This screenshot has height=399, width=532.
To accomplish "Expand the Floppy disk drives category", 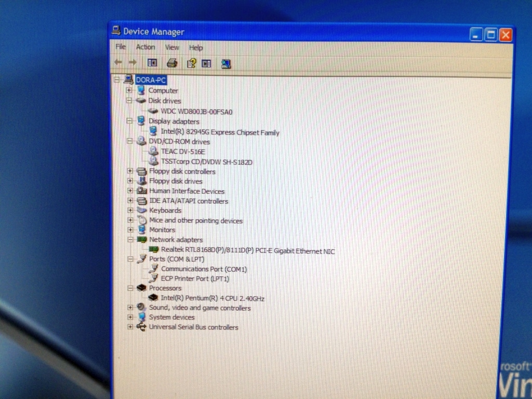I will pyautogui.click(x=130, y=181).
